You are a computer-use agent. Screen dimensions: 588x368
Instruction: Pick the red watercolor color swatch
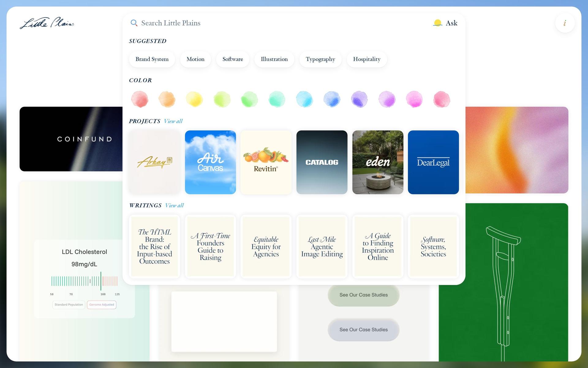(140, 99)
